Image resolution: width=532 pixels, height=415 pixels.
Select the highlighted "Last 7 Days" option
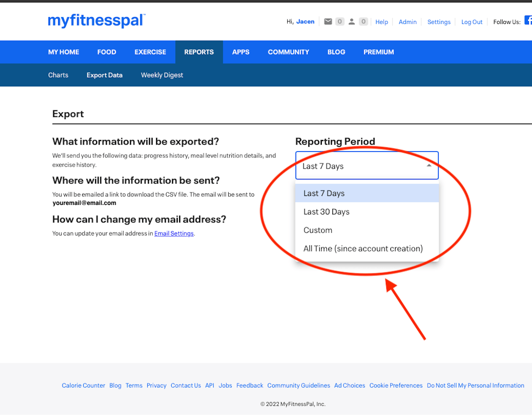pos(324,193)
